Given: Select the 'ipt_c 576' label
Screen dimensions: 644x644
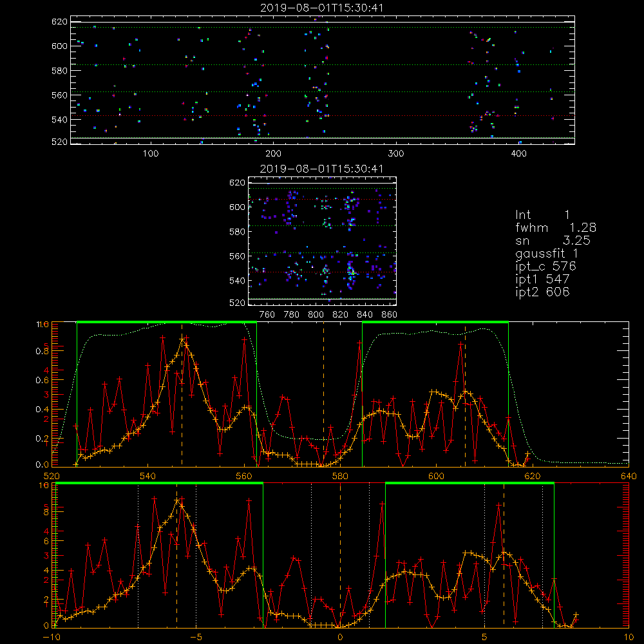Looking at the screenshot, I should pos(546,266).
